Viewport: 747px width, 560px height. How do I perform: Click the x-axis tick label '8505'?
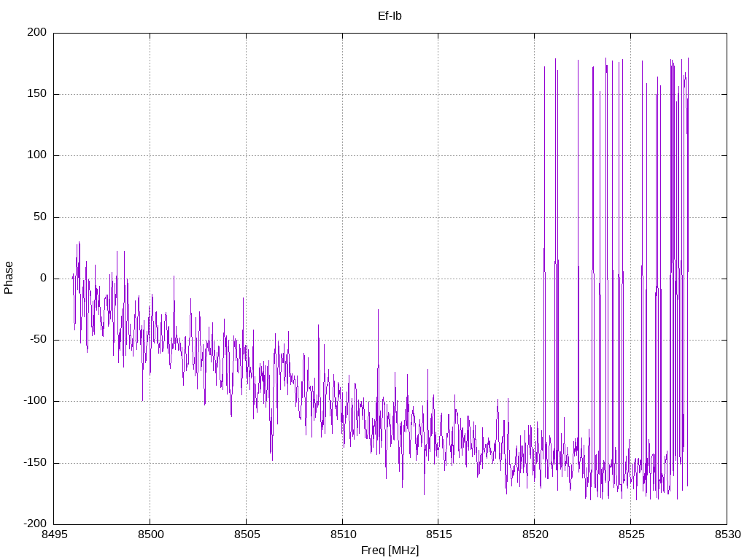click(x=247, y=534)
